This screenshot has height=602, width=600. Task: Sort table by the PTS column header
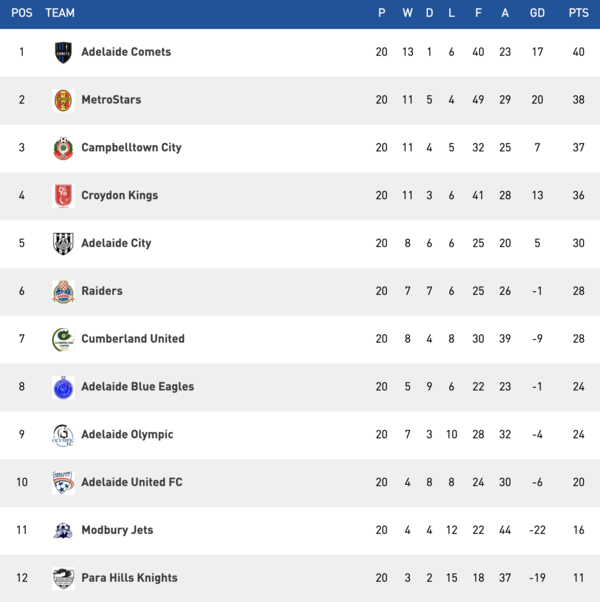point(578,13)
